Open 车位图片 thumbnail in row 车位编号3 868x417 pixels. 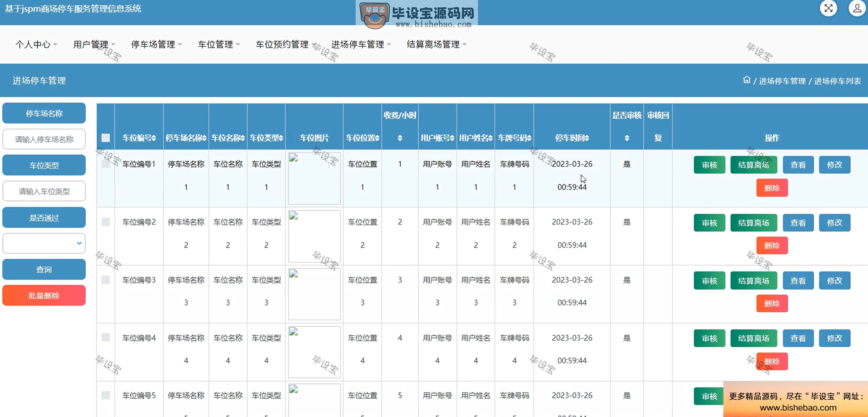314,294
